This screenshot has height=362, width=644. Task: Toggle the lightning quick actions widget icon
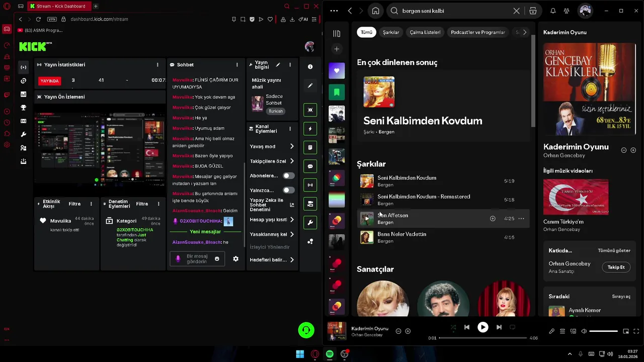pyautogui.click(x=310, y=129)
